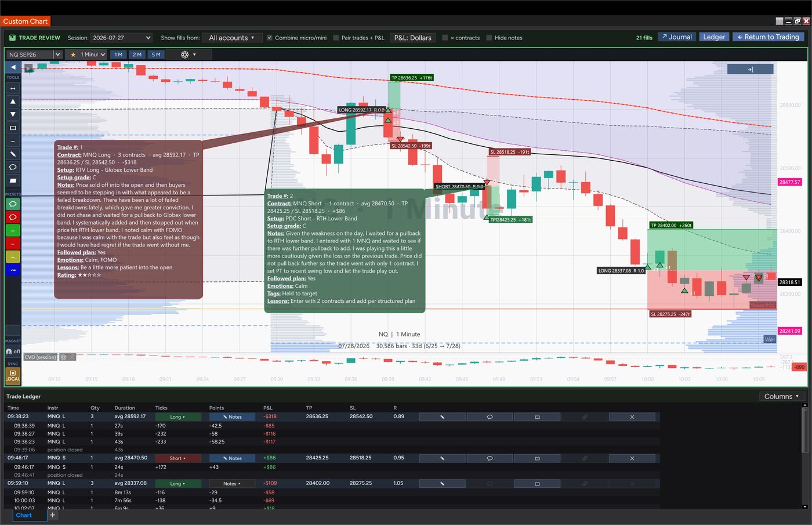Screen dimensions: 812x525
Task: Collapse the tools sidebar with left arrow
Action: coord(13,67)
